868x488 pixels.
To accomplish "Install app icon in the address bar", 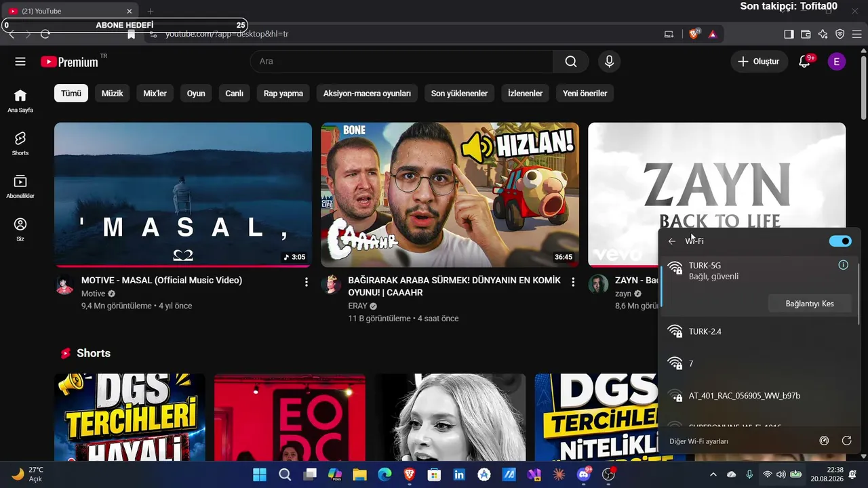I will [x=669, y=34].
